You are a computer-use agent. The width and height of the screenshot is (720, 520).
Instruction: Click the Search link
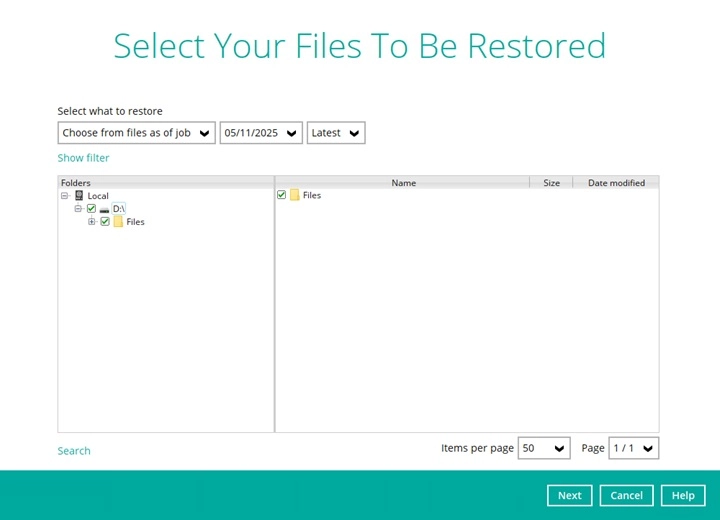pyautogui.click(x=74, y=451)
